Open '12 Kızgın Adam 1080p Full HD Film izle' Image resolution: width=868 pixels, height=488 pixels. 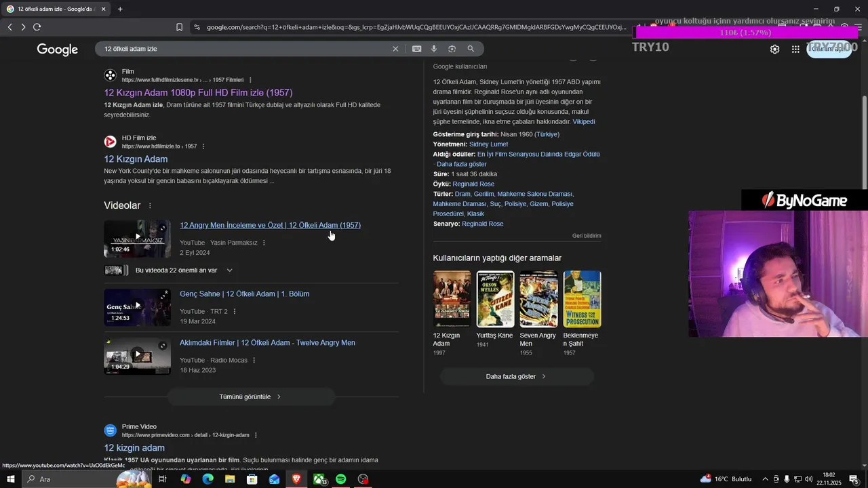click(198, 93)
